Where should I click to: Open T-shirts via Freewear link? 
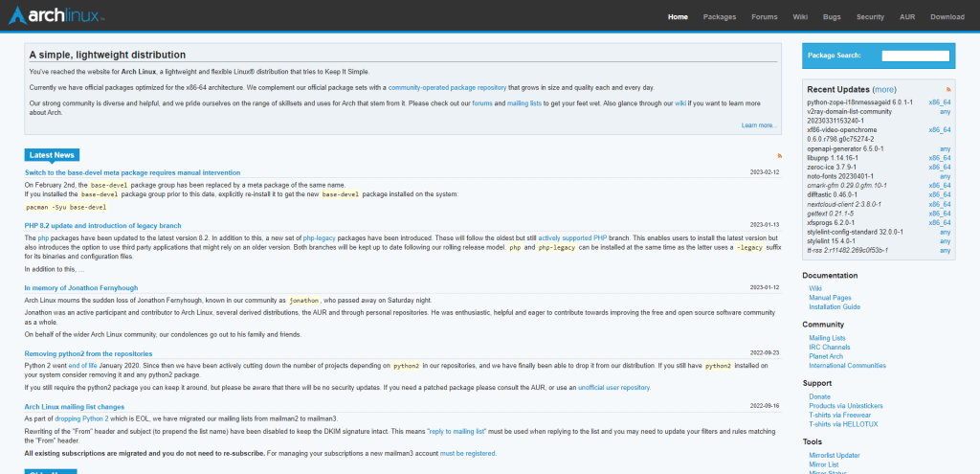(840, 415)
